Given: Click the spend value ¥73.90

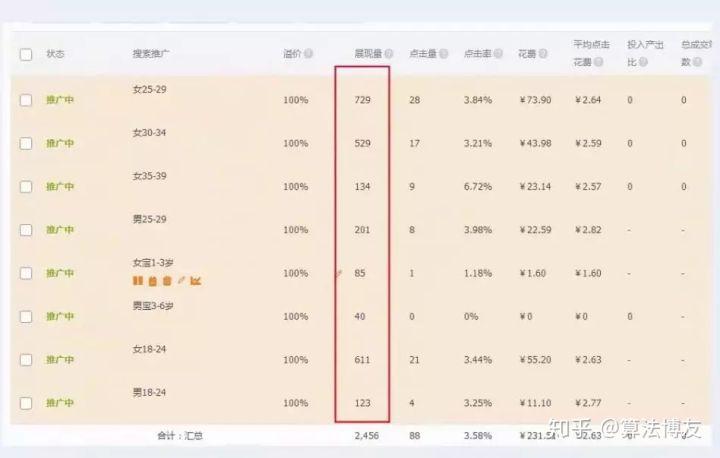Looking at the screenshot, I should coord(535,100).
